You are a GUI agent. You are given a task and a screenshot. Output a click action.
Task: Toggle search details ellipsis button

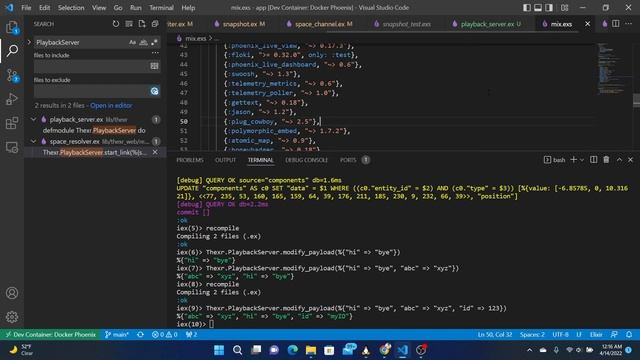(x=155, y=53)
